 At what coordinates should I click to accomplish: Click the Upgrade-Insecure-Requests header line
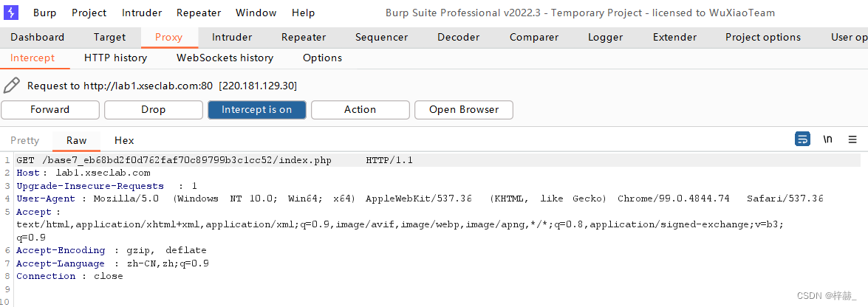(x=107, y=186)
